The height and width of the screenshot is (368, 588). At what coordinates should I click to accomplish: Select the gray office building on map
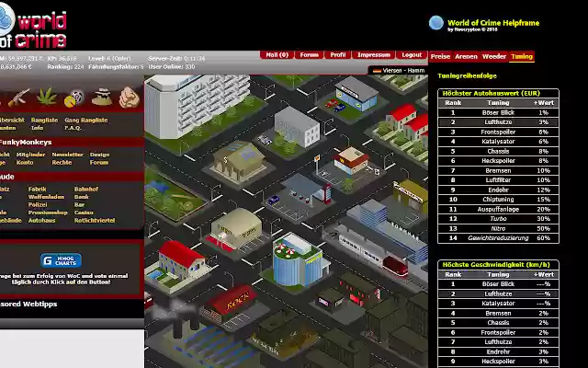click(x=297, y=127)
